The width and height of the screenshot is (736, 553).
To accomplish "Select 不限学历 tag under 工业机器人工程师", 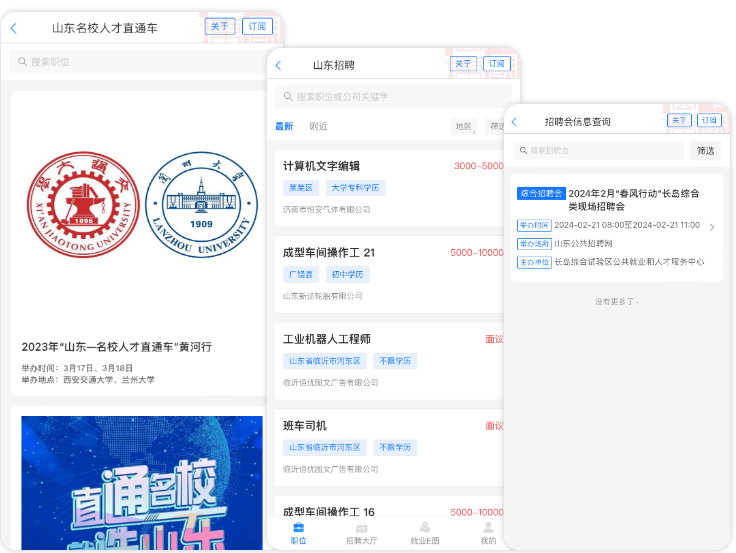I will coord(395,361).
